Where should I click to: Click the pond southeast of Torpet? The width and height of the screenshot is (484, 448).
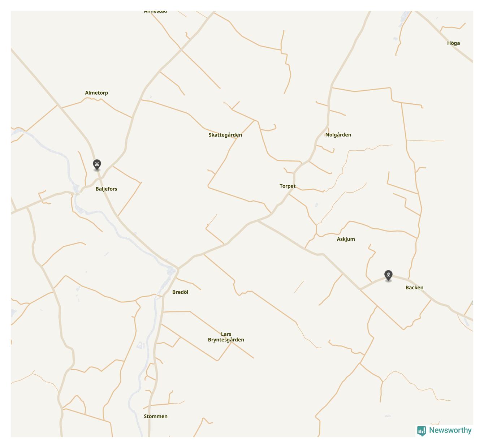[x=317, y=205]
